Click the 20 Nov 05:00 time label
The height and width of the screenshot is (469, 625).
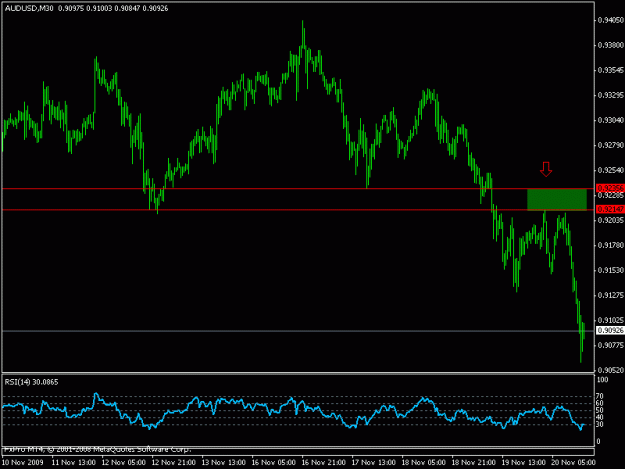(x=573, y=463)
